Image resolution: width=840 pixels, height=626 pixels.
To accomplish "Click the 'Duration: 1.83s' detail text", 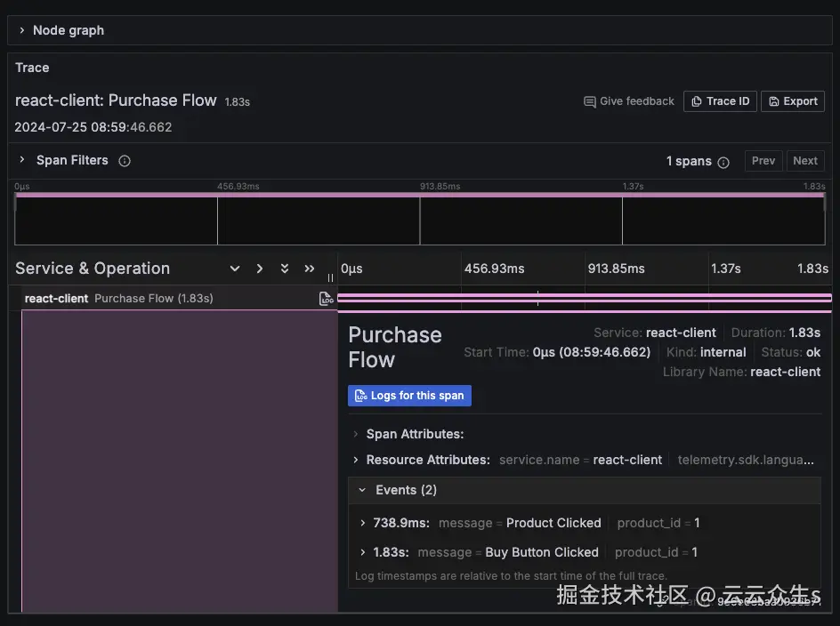I will coord(775,333).
